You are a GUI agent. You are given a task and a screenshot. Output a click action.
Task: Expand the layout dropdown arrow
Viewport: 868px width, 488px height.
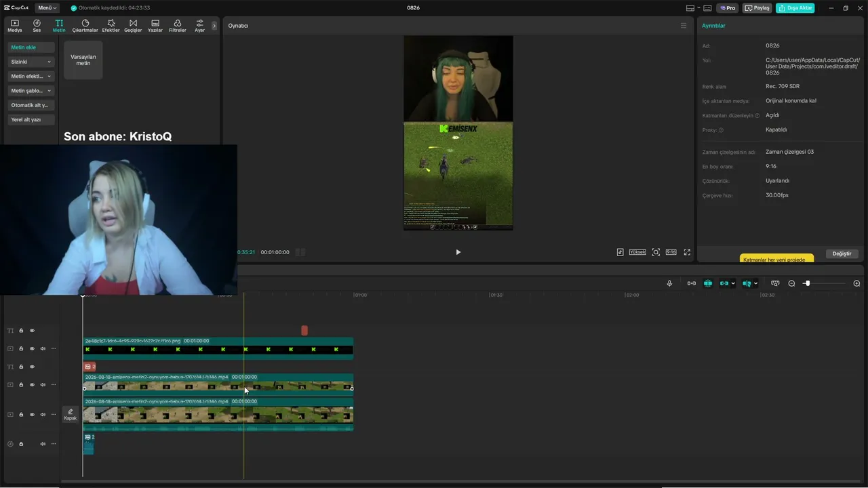[x=698, y=8]
